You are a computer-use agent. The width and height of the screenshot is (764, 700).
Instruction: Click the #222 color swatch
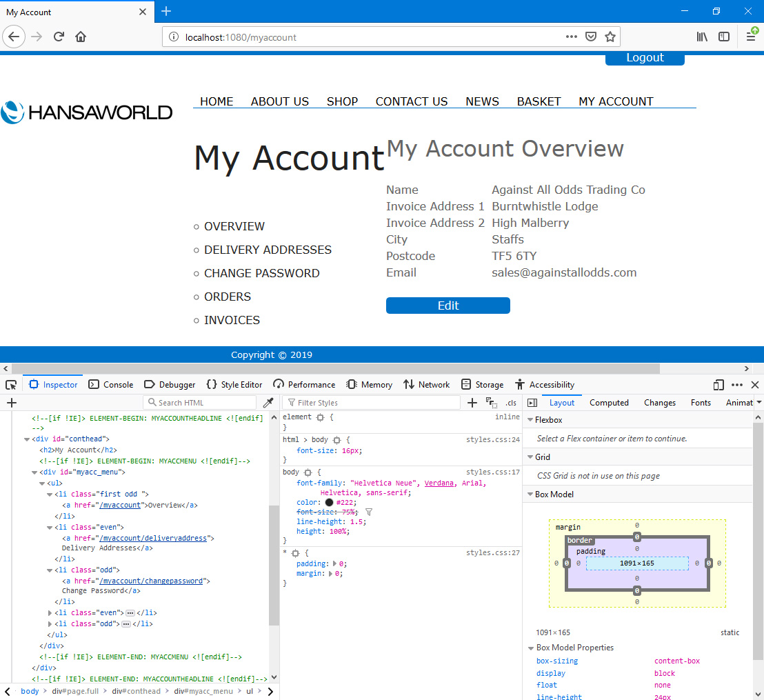[x=329, y=503]
